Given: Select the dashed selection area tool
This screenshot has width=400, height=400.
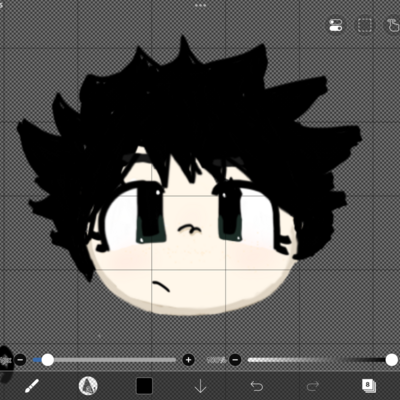Looking at the screenshot, I should [365, 25].
